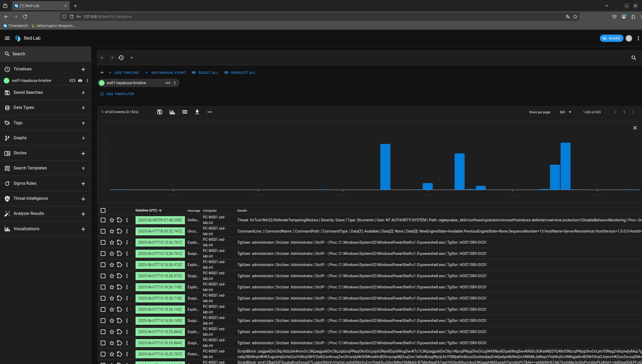
Task: Open a new browser tab
Action: tap(75, 6)
